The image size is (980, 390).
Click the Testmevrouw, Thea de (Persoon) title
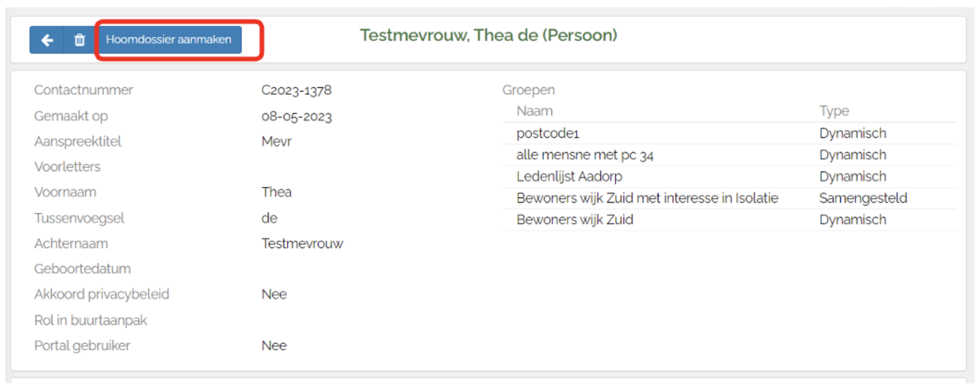coord(489,35)
